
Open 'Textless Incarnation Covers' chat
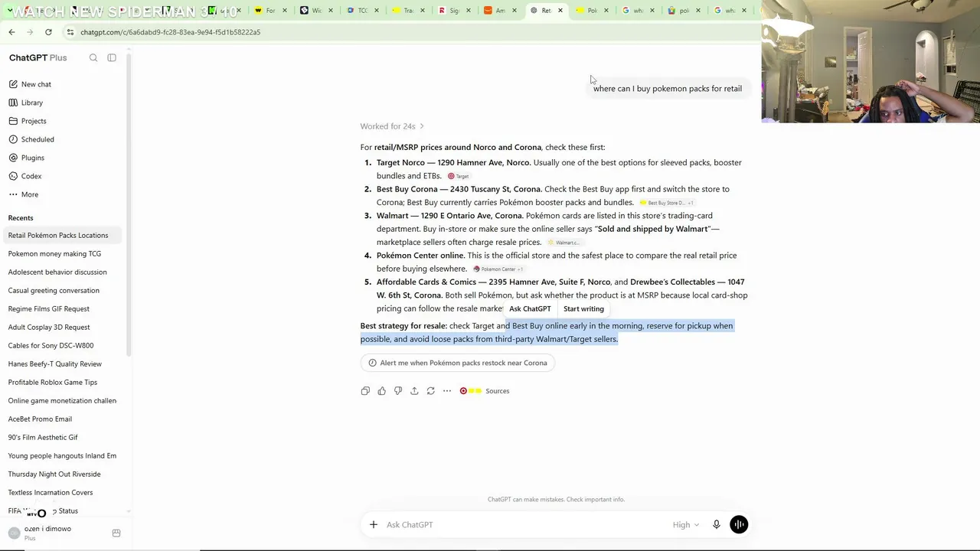(x=61, y=493)
